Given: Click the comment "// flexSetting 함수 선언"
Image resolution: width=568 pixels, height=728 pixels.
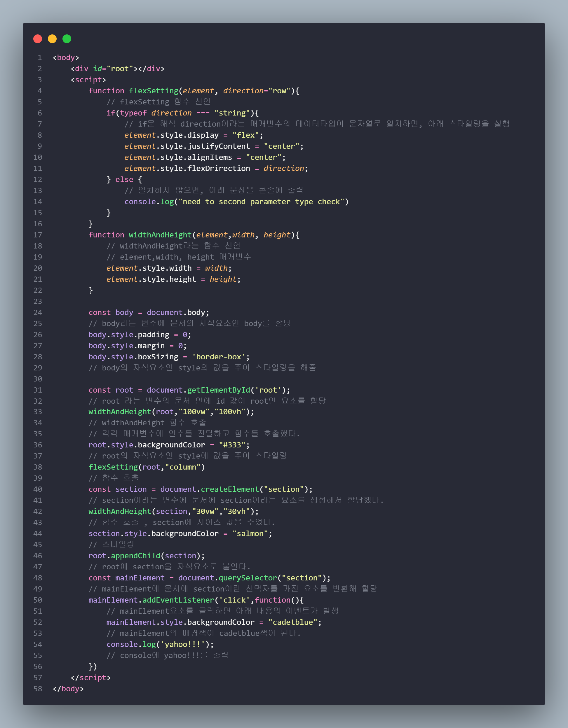Looking at the screenshot, I should pos(158,102).
